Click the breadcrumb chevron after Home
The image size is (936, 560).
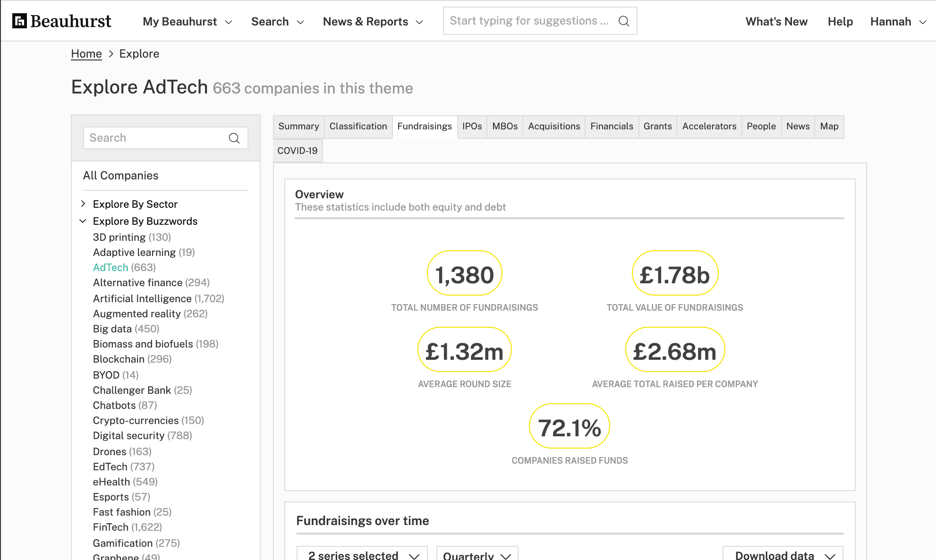[111, 54]
